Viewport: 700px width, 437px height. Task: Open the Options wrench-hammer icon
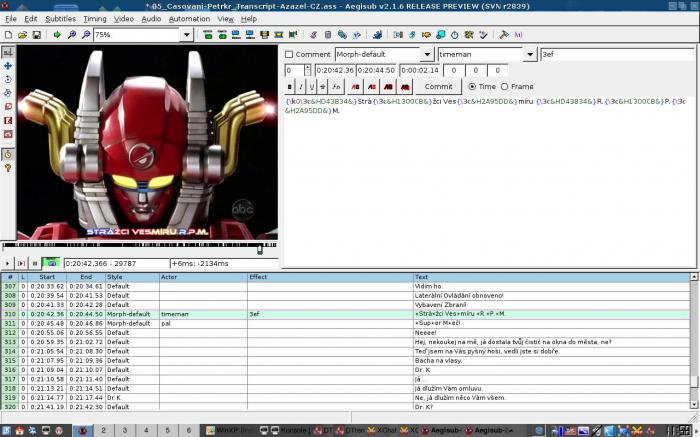504,34
